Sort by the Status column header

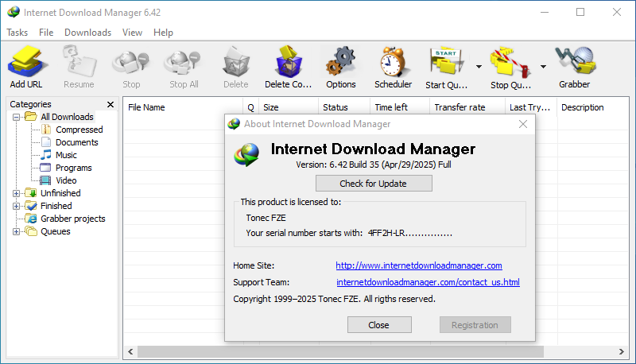pos(344,107)
